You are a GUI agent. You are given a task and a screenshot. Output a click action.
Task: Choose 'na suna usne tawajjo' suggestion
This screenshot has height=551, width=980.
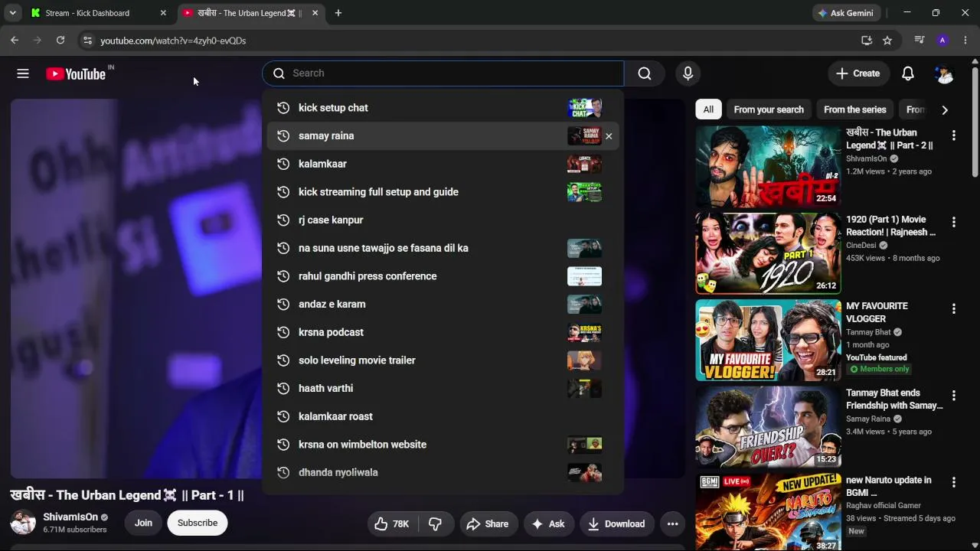pos(443,248)
